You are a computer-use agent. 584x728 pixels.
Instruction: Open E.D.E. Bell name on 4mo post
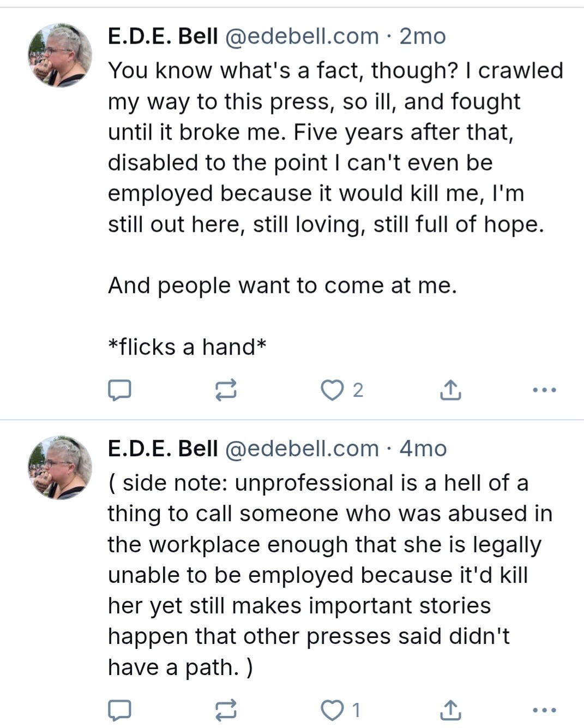[x=162, y=449]
